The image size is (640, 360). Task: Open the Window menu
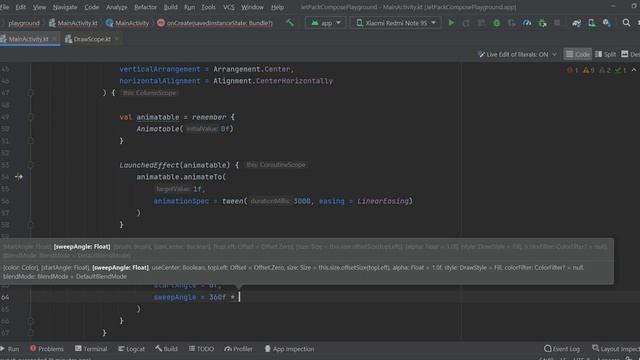(252, 7)
